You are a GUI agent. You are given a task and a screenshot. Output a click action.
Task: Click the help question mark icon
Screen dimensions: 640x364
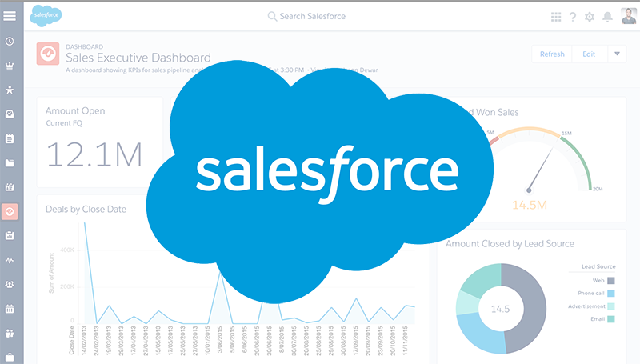click(573, 17)
